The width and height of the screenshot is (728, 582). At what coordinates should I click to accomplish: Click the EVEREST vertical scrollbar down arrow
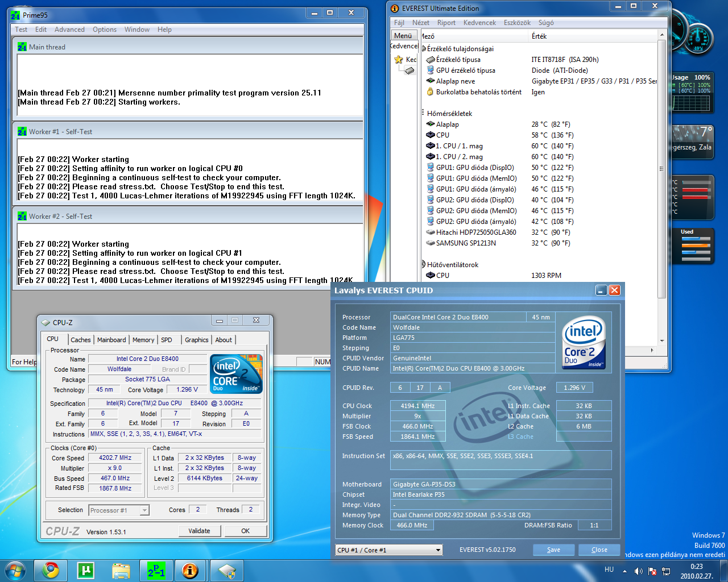[661, 342]
